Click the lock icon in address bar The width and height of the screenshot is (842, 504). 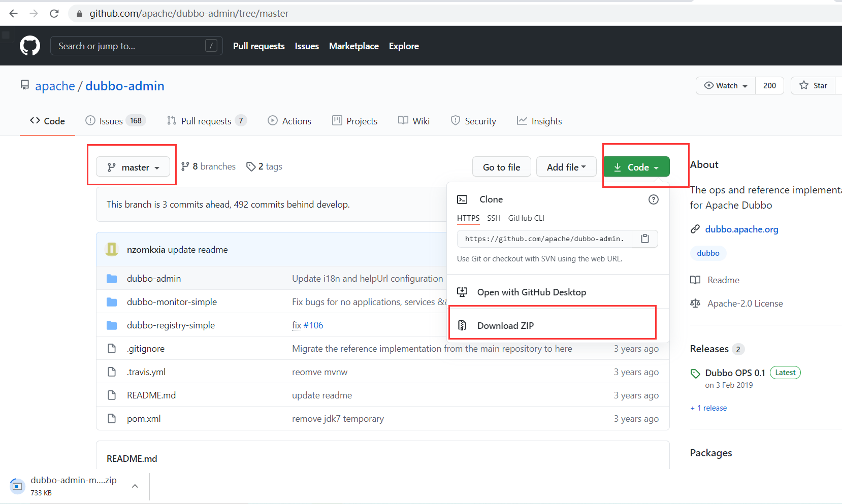tap(79, 14)
